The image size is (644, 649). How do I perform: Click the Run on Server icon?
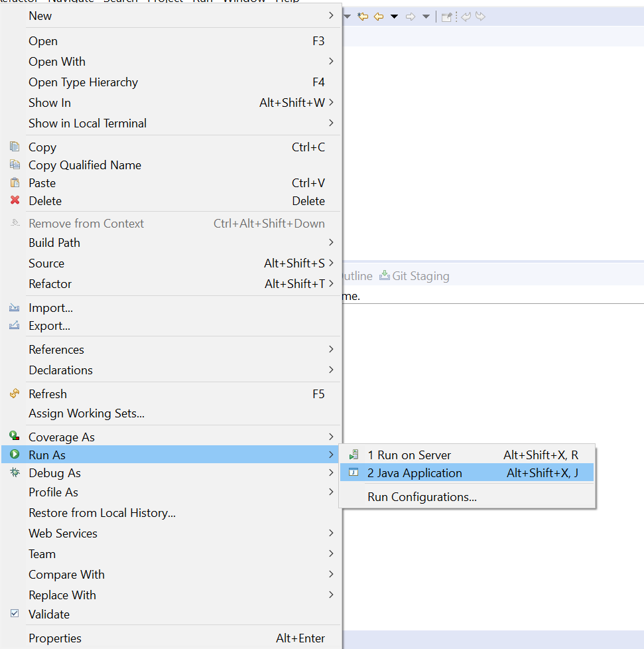click(354, 455)
